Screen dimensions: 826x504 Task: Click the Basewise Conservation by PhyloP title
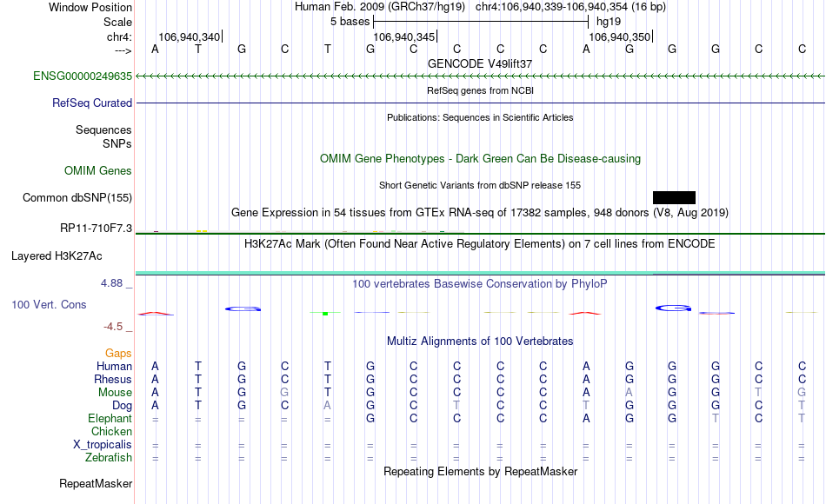point(480,284)
